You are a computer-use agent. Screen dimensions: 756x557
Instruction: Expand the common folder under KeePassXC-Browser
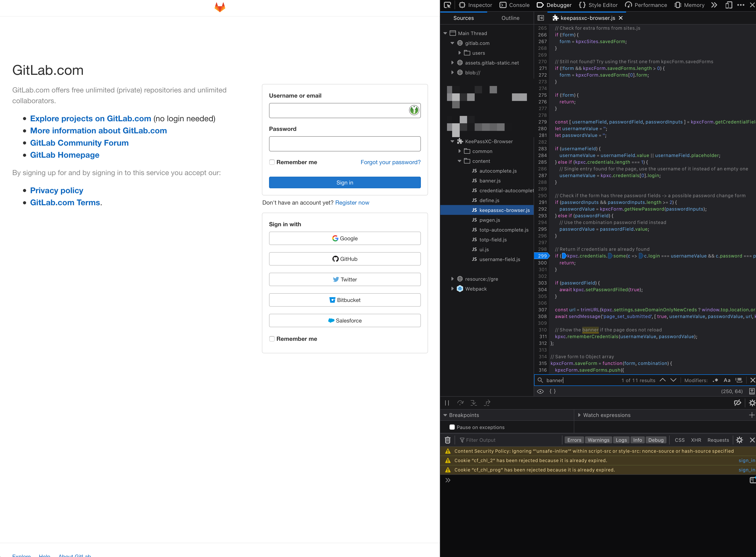(x=459, y=151)
